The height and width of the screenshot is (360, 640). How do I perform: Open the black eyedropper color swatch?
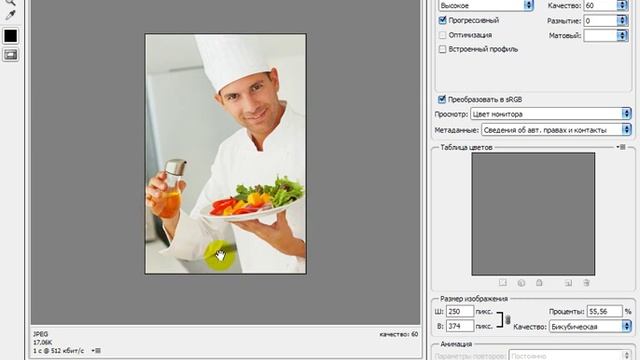[x=11, y=36]
